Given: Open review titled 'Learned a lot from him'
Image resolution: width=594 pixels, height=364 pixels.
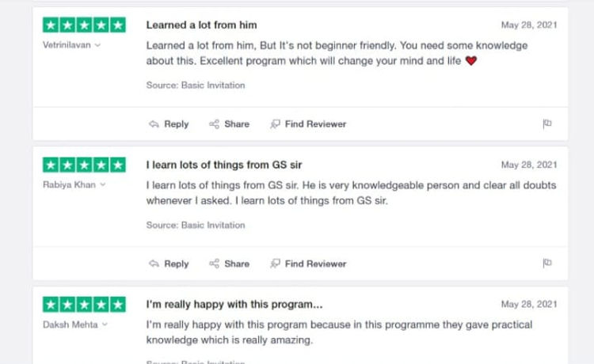Looking at the screenshot, I should (x=201, y=25).
